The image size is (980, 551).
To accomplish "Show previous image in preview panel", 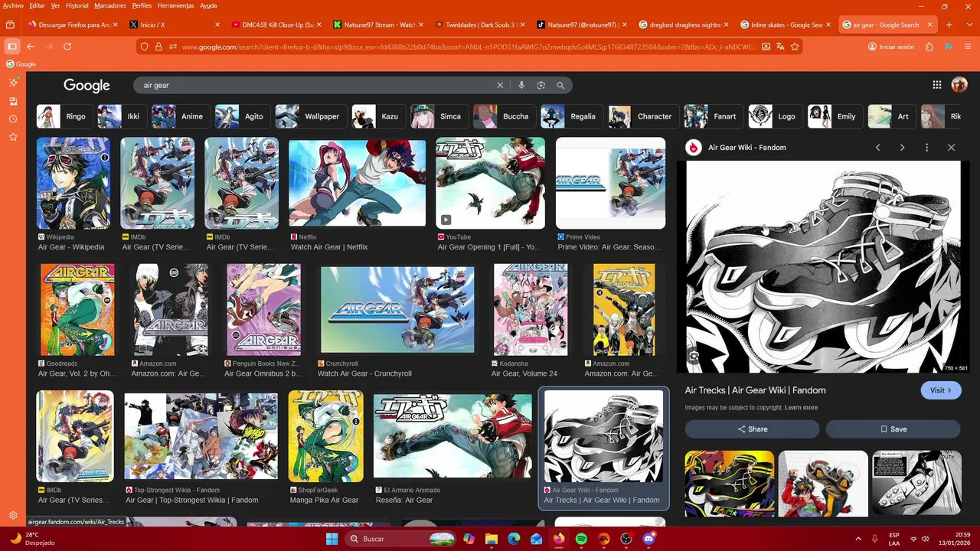I will (x=878, y=147).
